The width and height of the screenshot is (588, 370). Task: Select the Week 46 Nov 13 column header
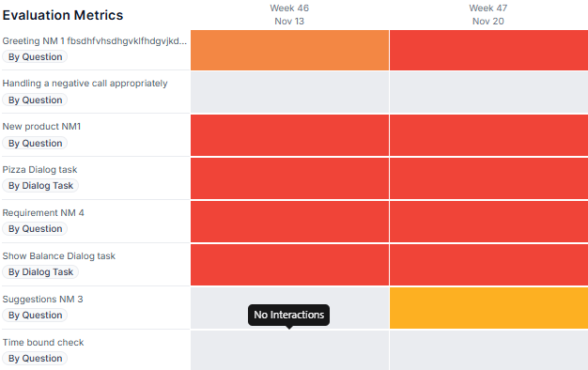coord(289,15)
